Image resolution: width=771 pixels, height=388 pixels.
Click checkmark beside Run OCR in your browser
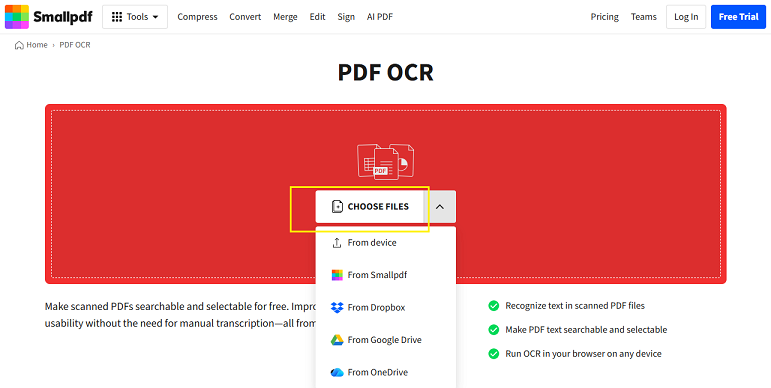[493, 354]
